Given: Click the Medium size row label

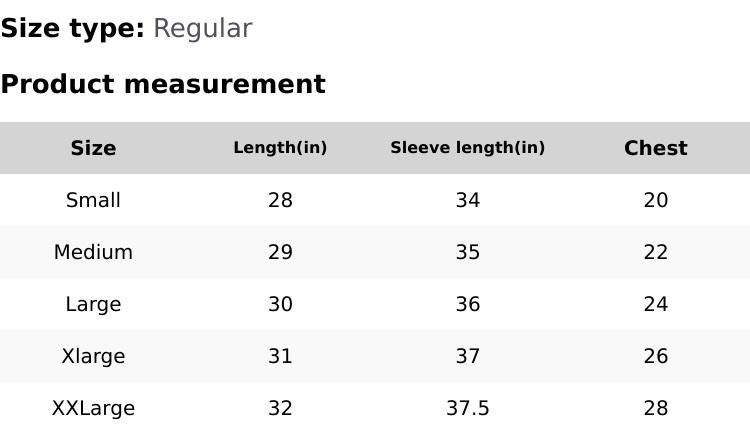Looking at the screenshot, I should click(93, 252).
